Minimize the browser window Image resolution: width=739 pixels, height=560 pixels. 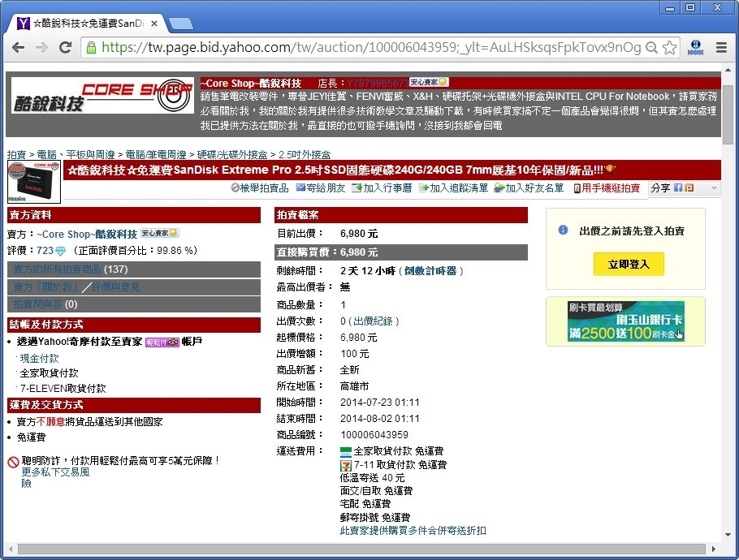tap(670, 7)
